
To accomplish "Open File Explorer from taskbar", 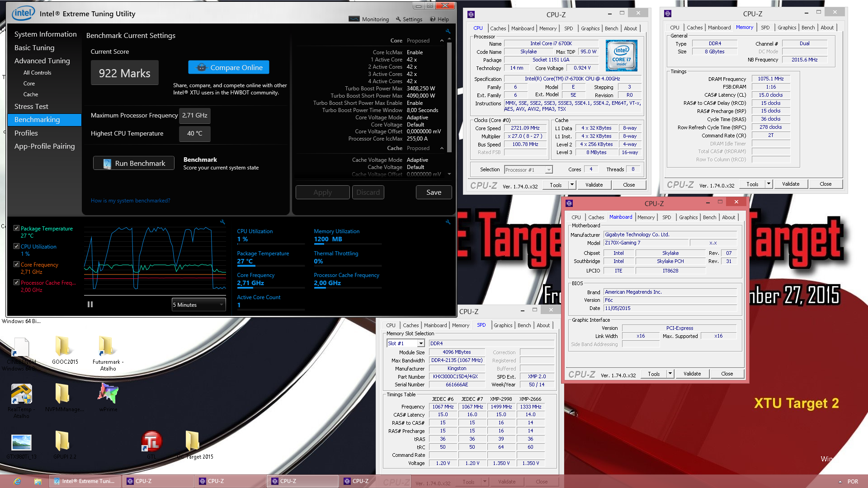I will [x=38, y=481].
